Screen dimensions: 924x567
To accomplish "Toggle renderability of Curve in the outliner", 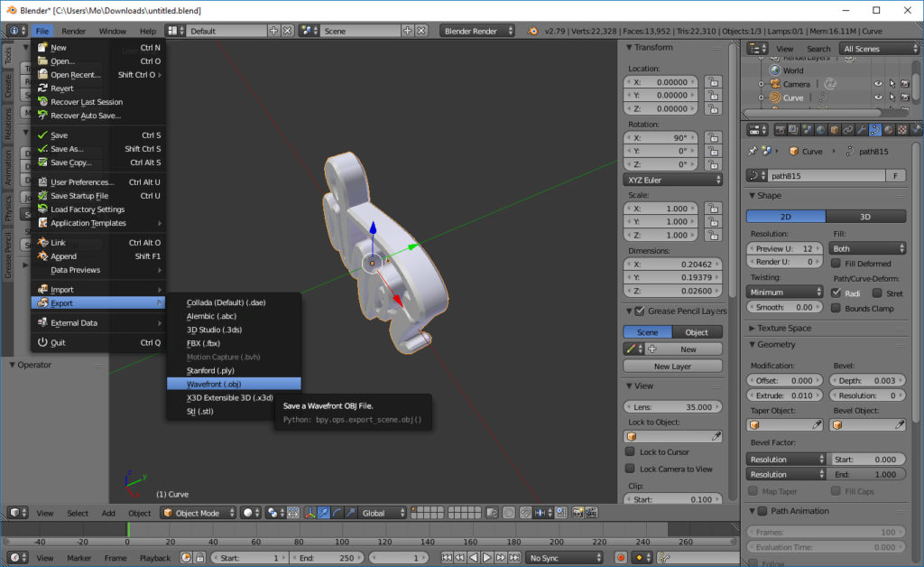I will click(x=905, y=98).
